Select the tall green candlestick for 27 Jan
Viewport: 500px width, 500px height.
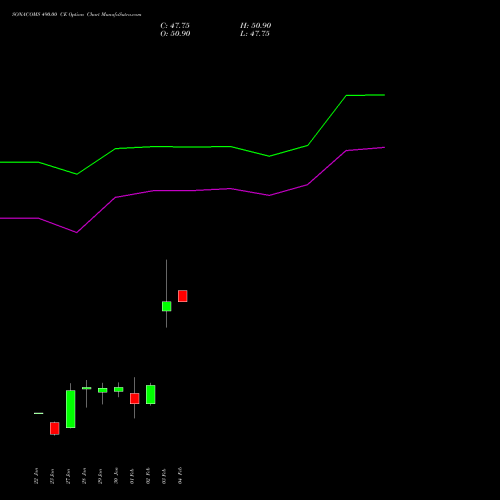pyautogui.click(x=71, y=409)
